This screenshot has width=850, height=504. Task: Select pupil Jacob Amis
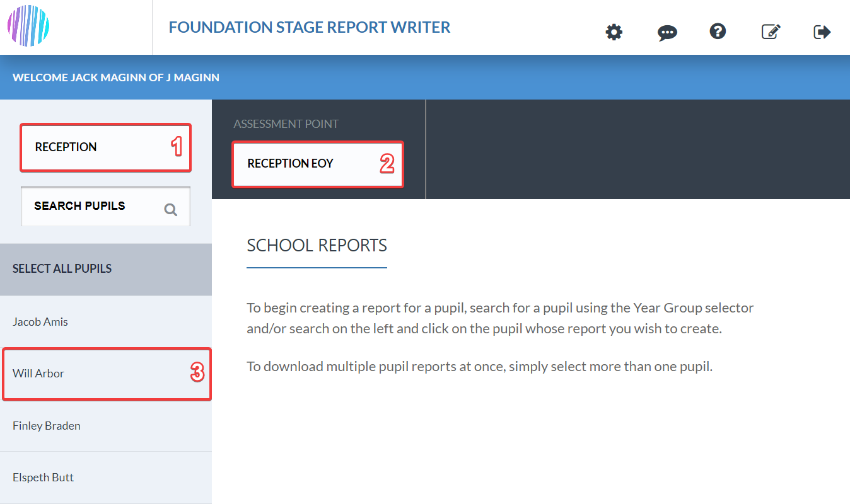coord(106,322)
